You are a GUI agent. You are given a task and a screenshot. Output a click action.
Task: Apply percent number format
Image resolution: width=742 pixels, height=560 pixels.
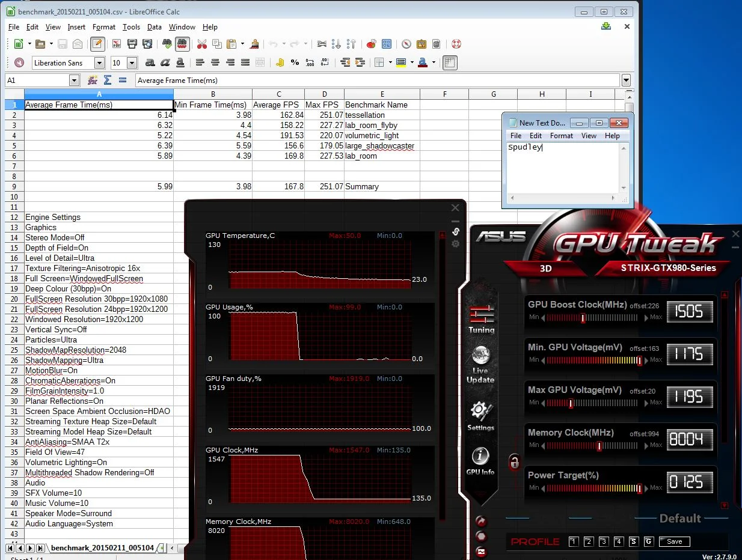click(295, 62)
